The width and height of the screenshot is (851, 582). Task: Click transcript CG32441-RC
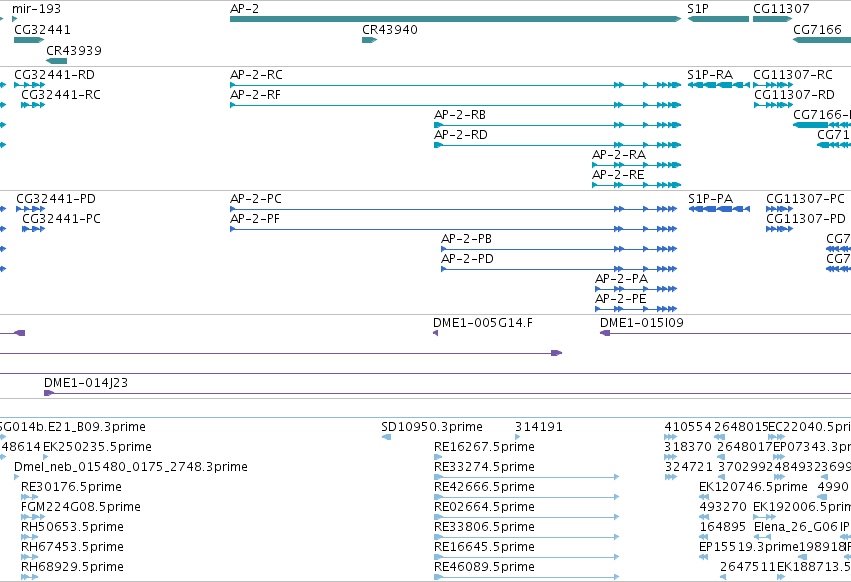pos(33,105)
